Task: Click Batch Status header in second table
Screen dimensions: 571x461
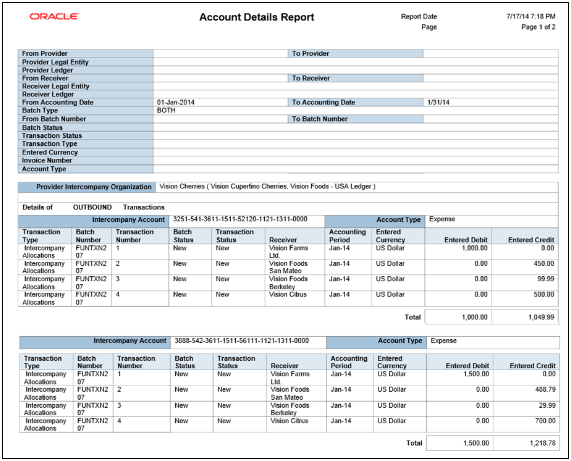Action: pyautogui.click(x=185, y=362)
